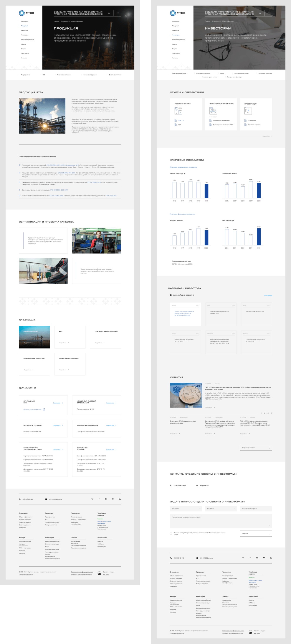Click the ЯТЭК logo on the Продукция page
The image size is (291, 644).
tap(26, 13)
